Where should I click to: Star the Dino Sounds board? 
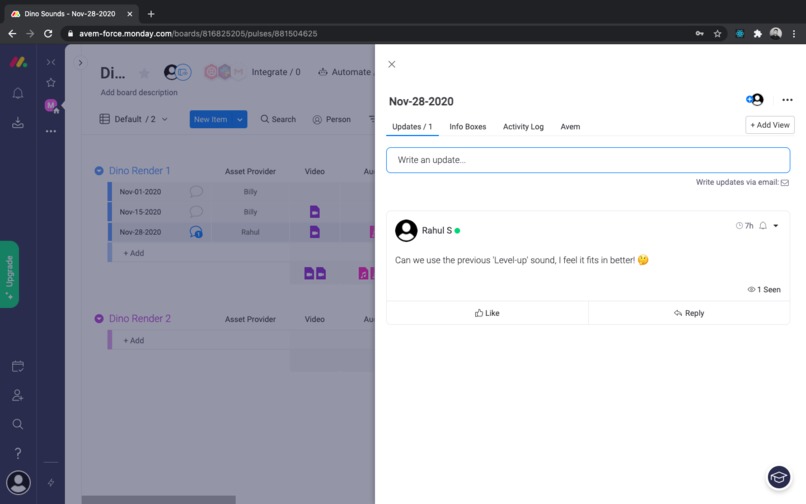[x=144, y=74]
